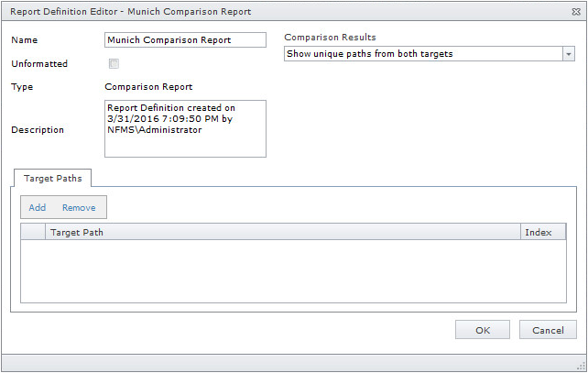Focus the Name field with Munich Comparison Report
Screen dimensions: 588x373
click(185, 40)
